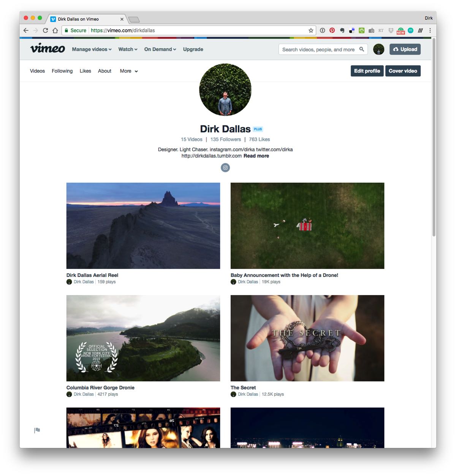
Task: Open The Secret video thumbnail
Action: pos(307,338)
